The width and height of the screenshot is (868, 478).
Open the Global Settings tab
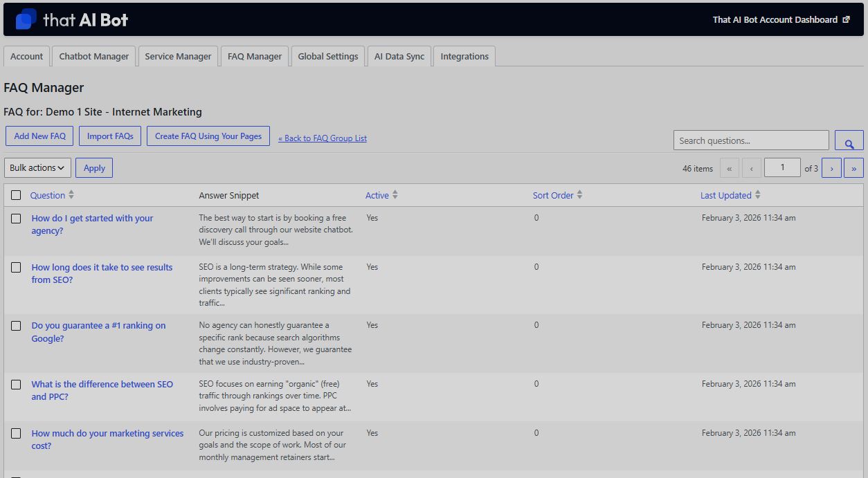click(x=328, y=56)
